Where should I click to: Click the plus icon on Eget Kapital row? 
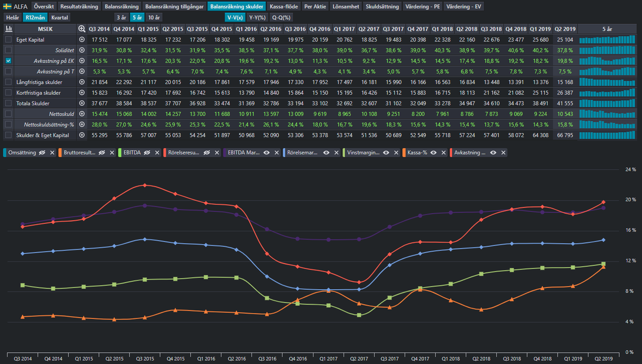tap(82, 40)
